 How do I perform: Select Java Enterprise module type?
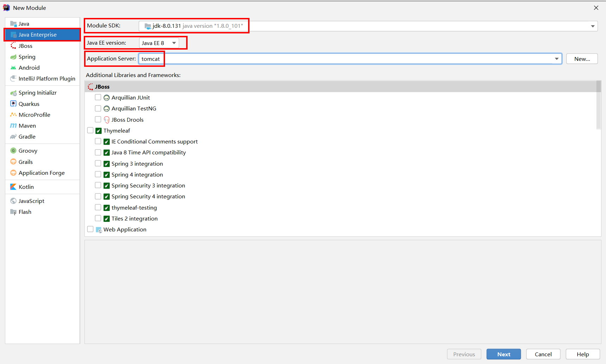[x=42, y=35]
